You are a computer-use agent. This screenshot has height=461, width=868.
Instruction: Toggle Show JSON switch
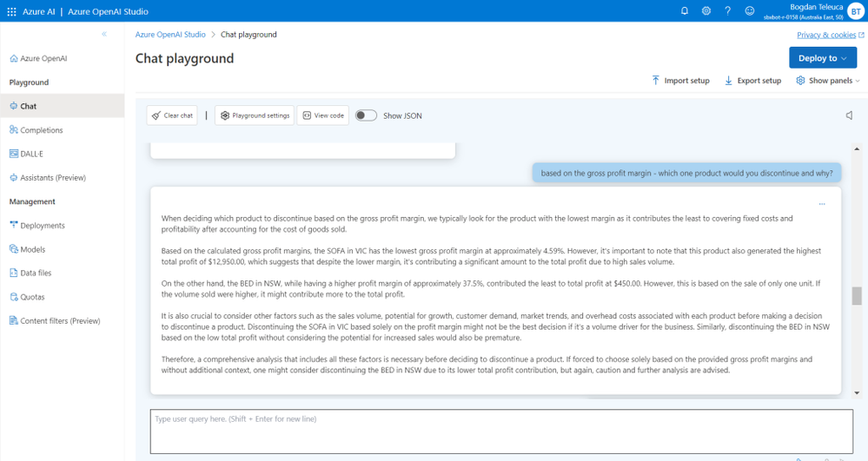366,115
